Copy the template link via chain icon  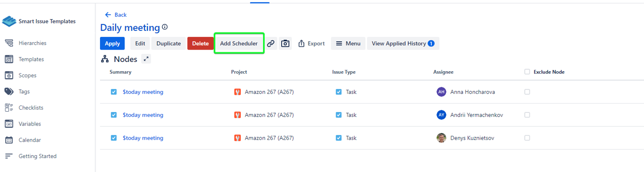coord(271,44)
